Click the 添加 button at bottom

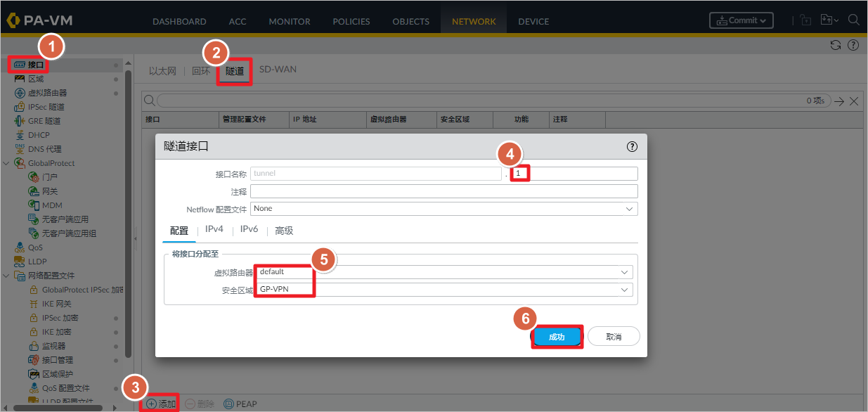tap(161, 404)
